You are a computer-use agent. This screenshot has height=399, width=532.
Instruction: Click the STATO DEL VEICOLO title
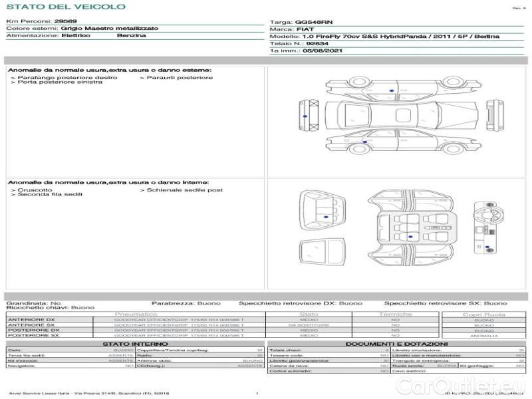tap(65, 7)
